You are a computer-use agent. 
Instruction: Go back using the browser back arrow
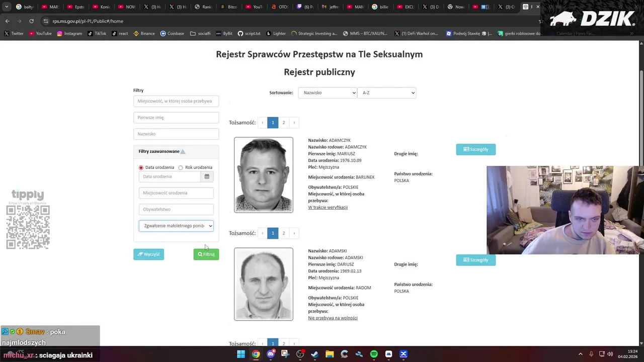[7, 21]
